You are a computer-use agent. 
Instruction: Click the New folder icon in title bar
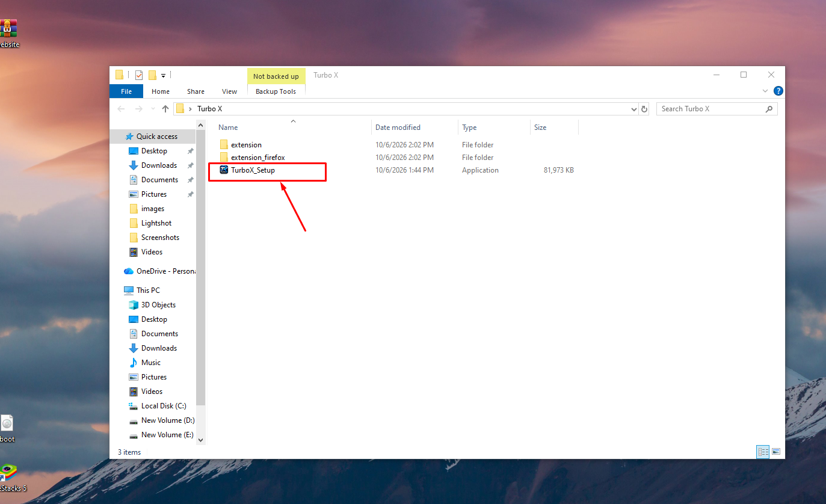point(152,75)
